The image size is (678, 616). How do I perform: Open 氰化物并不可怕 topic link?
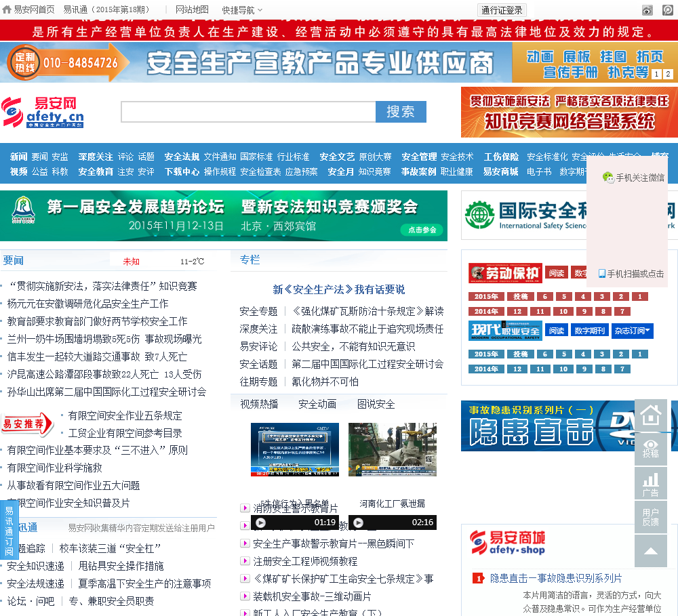[x=325, y=382]
